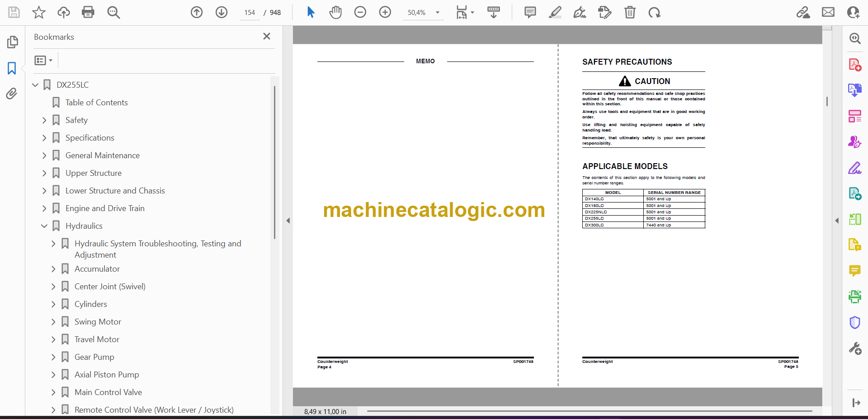The height and width of the screenshot is (419, 868).
Task: Go to next page arrow
Action: click(x=222, y=12)
